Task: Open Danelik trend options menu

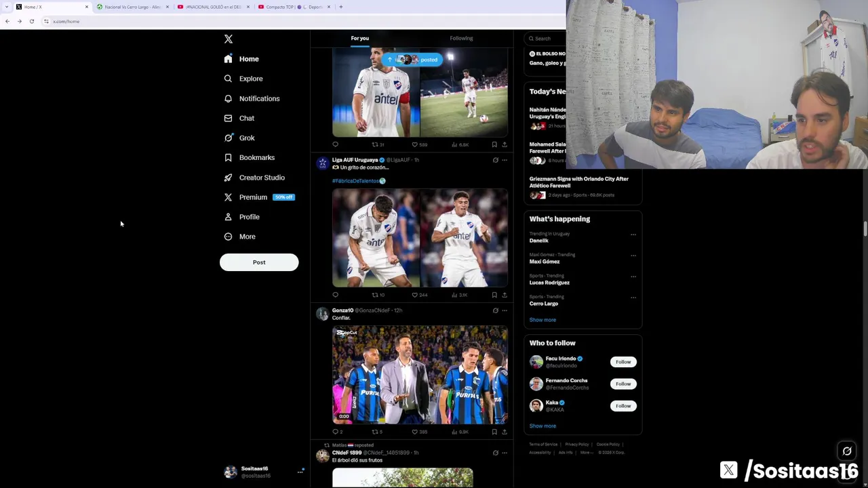Action: click(633, 235)
